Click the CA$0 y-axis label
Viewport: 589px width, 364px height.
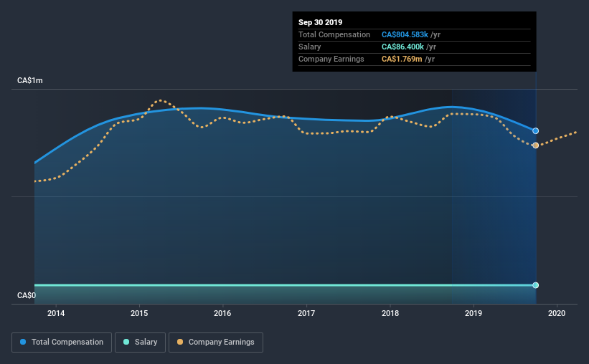(27, 296)
